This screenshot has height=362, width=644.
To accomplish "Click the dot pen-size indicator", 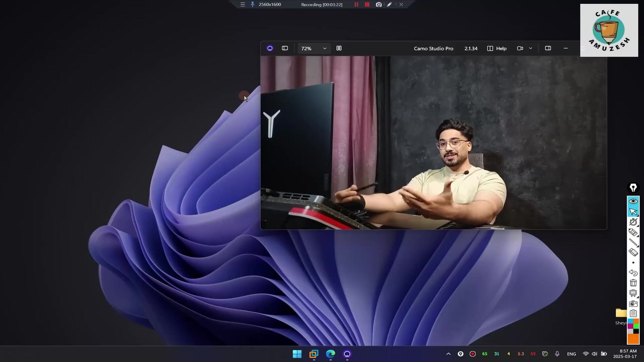I will tap(633, 263).
